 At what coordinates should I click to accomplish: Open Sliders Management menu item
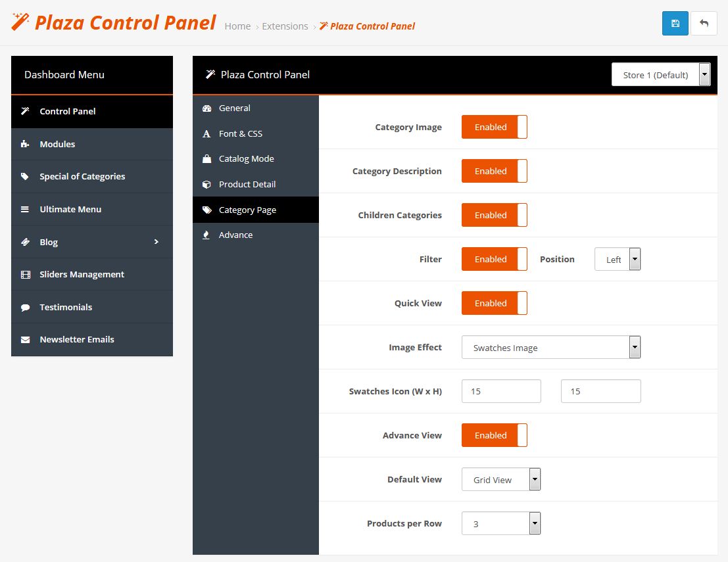(x=92, y=274)
